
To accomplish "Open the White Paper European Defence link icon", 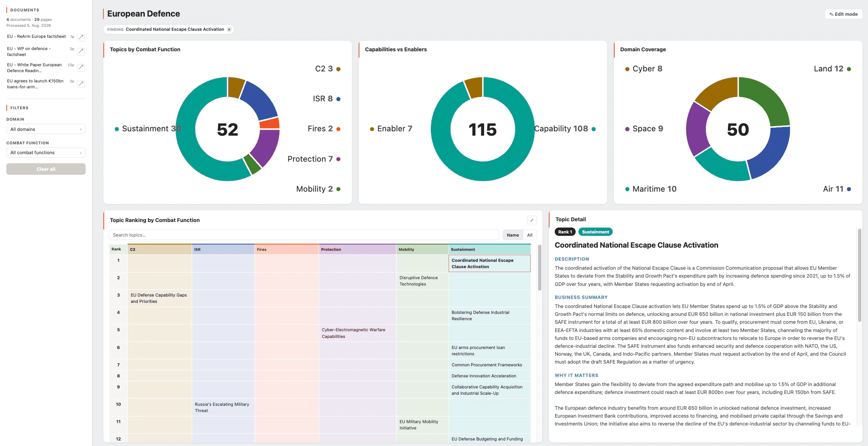I will (81, 67).
